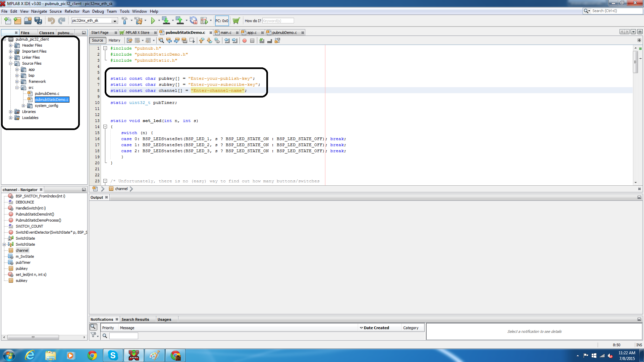
Task: Click the Clean and Build icon
Action: (139, 21)
